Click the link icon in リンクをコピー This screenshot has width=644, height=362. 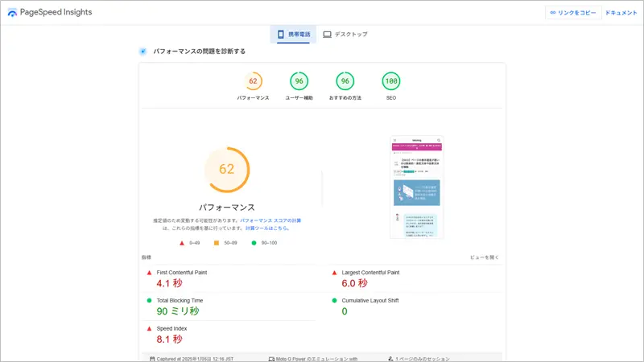552,13
